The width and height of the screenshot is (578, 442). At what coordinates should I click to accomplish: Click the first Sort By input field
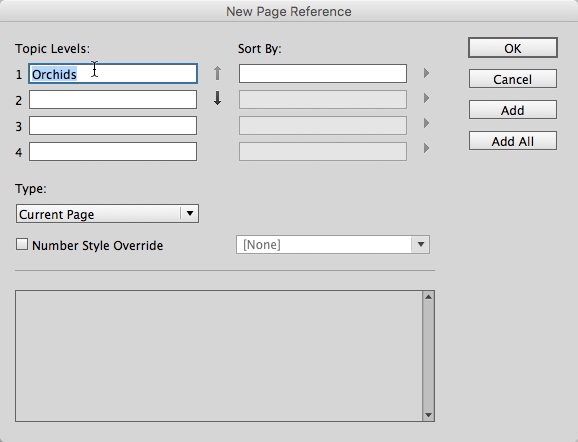click(323, 73)
